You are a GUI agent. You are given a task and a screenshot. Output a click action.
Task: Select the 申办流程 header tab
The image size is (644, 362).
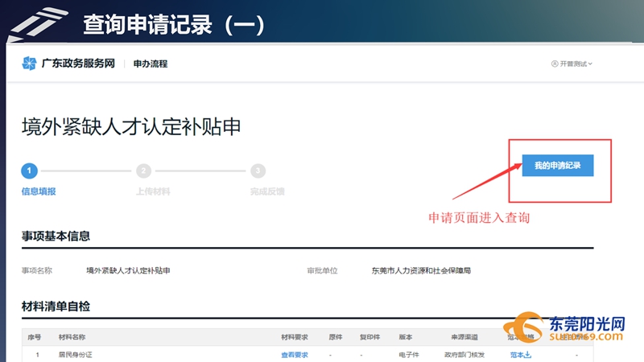[151, 64]
